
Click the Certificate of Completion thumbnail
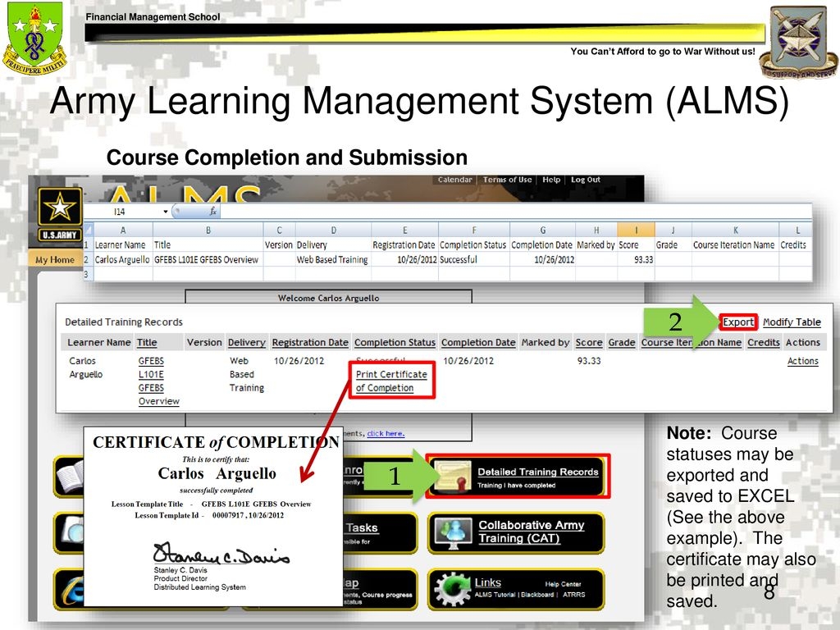tap(214, 517)
